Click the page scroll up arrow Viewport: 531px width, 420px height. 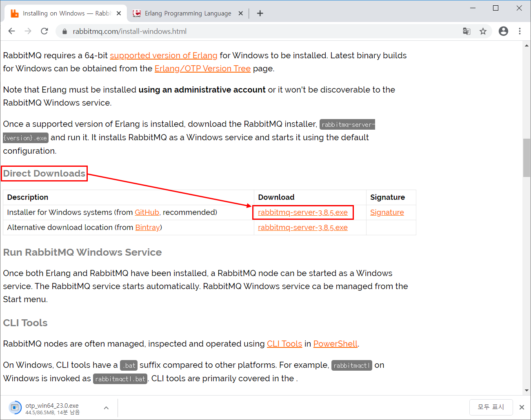[527, 46]
